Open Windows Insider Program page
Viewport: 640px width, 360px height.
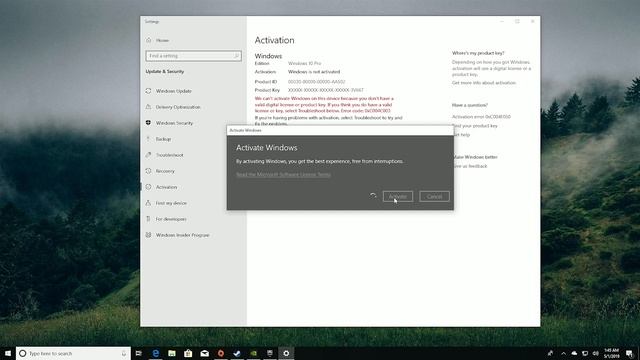coord(182,235)
